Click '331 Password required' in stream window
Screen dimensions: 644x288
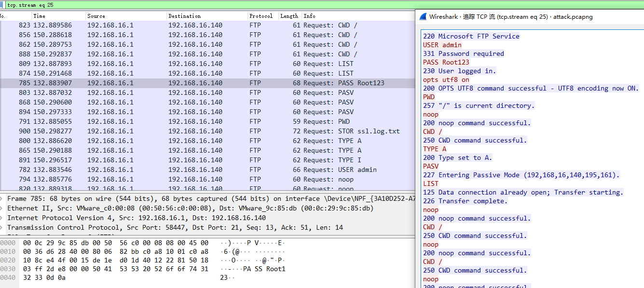coord(464,53)
